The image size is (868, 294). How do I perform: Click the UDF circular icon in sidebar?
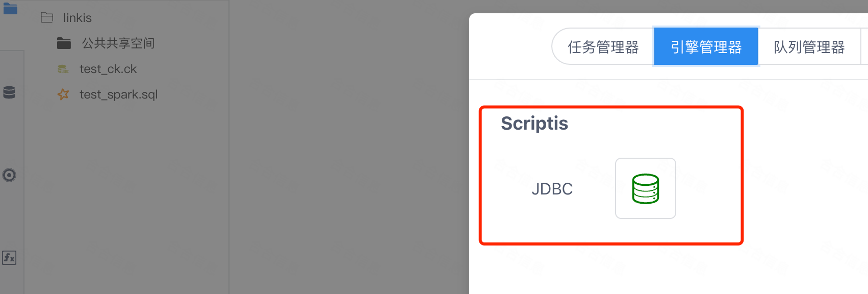pos(10,175)
